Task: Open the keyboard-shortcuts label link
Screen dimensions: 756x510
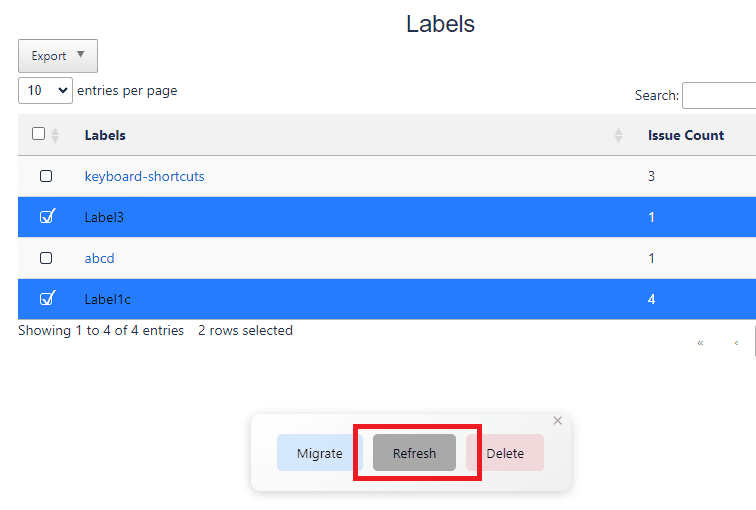Action: point(144,176)
